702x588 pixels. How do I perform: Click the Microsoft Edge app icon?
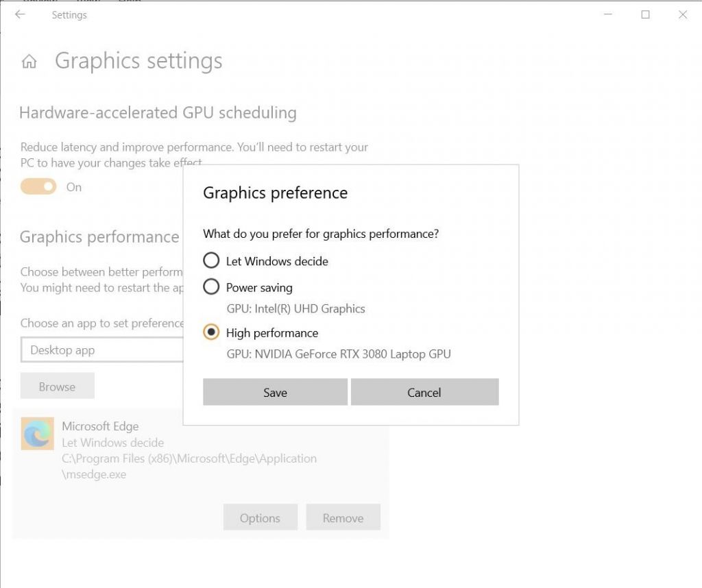click(37, 433)
